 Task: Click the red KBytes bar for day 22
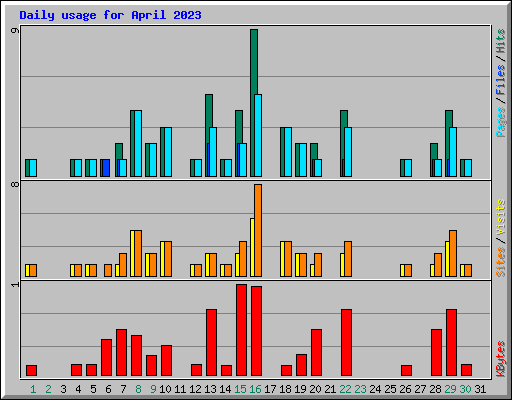click(346, 343)
